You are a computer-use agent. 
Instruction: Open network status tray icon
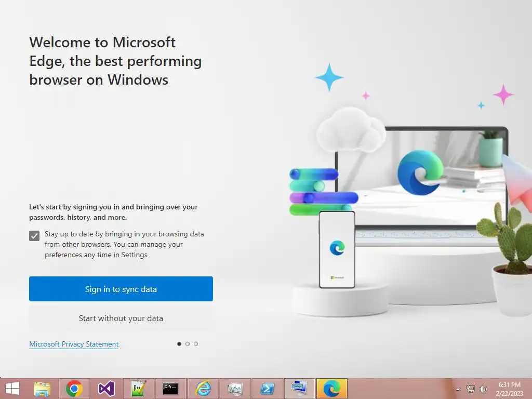tap(470, 389)
